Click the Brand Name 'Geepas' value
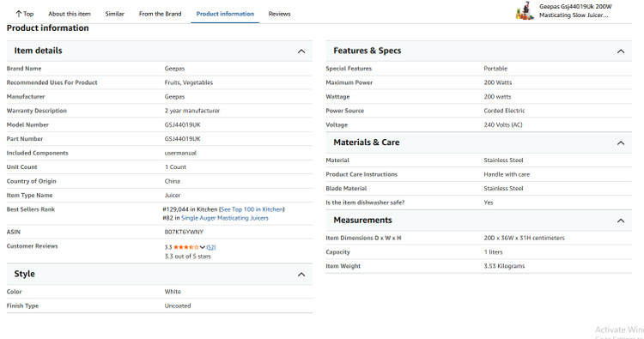Screen dimensions: 644x339 (x=174, y=69)
